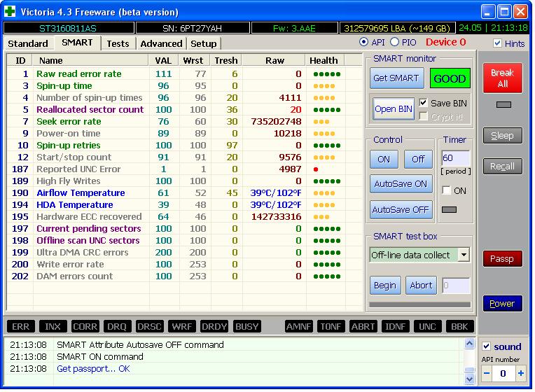The image size is (535, 392).
Task: Click the 'Get passport... OK' log entry
Action: [x=93, y=368]
